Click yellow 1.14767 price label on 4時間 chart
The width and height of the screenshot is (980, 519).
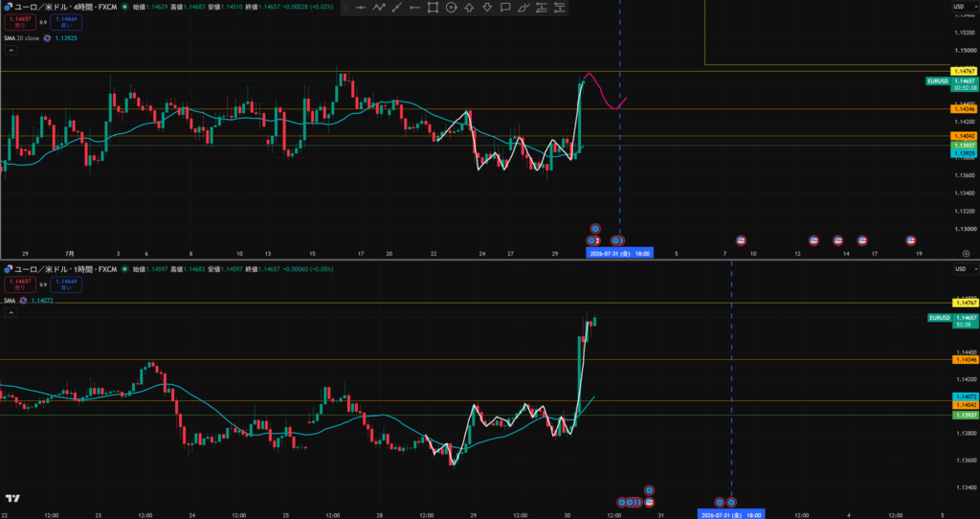pyautogui.click(x=963, y=72)
